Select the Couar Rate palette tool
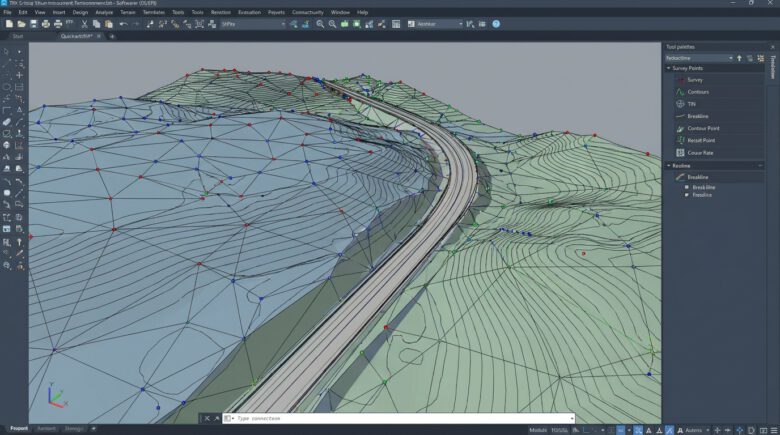780x435 pixels. pyautogui.click(x=718, y=153)
